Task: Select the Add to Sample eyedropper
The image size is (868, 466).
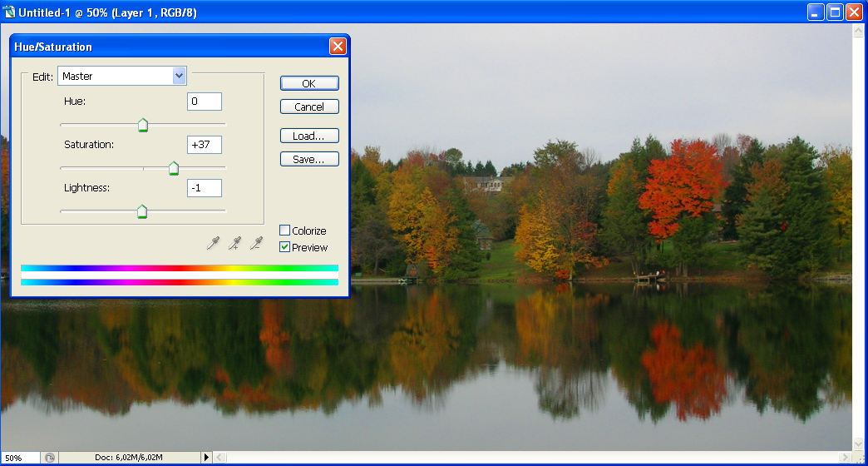Action: click(x=235, y=243)
